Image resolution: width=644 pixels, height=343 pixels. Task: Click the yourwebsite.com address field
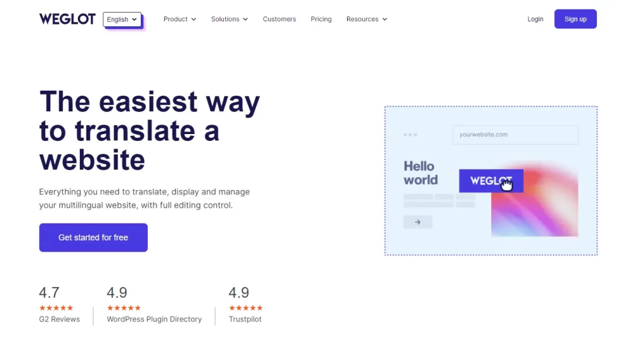coord(516,135)
